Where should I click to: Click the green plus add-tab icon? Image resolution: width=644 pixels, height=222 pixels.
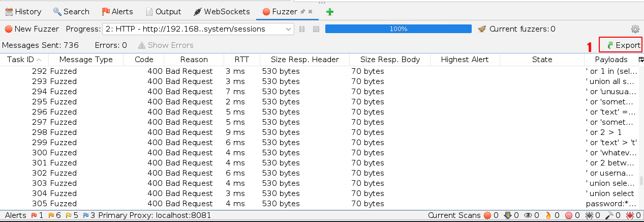click(330, 12)
